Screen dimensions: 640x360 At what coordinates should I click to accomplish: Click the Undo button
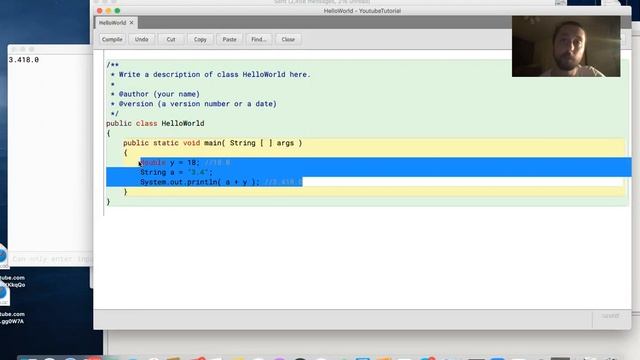click(142, 40)
